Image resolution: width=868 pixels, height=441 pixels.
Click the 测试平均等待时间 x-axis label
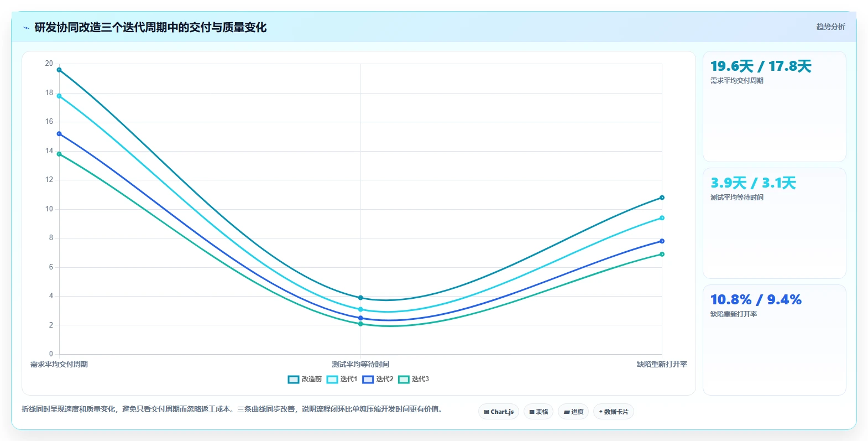360,364
